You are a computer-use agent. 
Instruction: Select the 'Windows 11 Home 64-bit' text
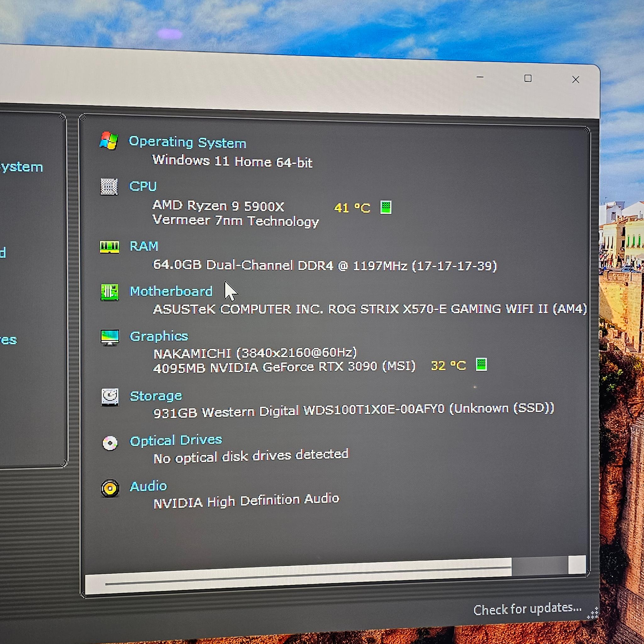coord(232,161)
